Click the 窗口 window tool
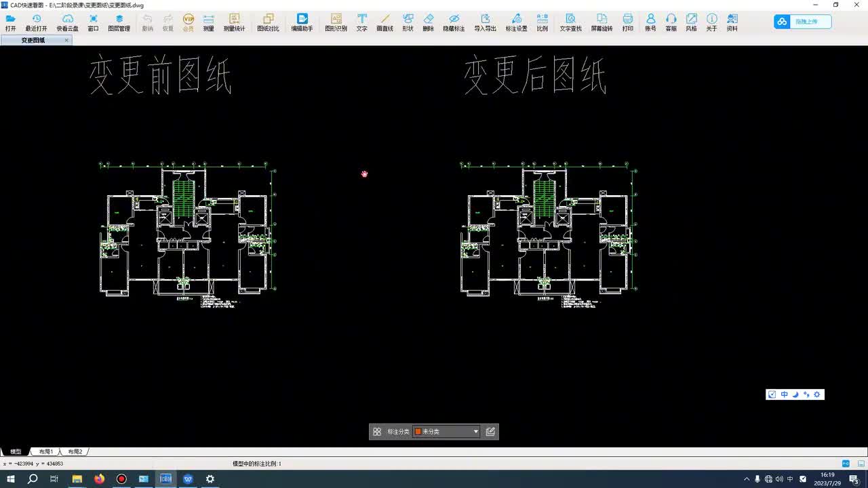This screenshot has height=488, width=868. pos(94,22)
